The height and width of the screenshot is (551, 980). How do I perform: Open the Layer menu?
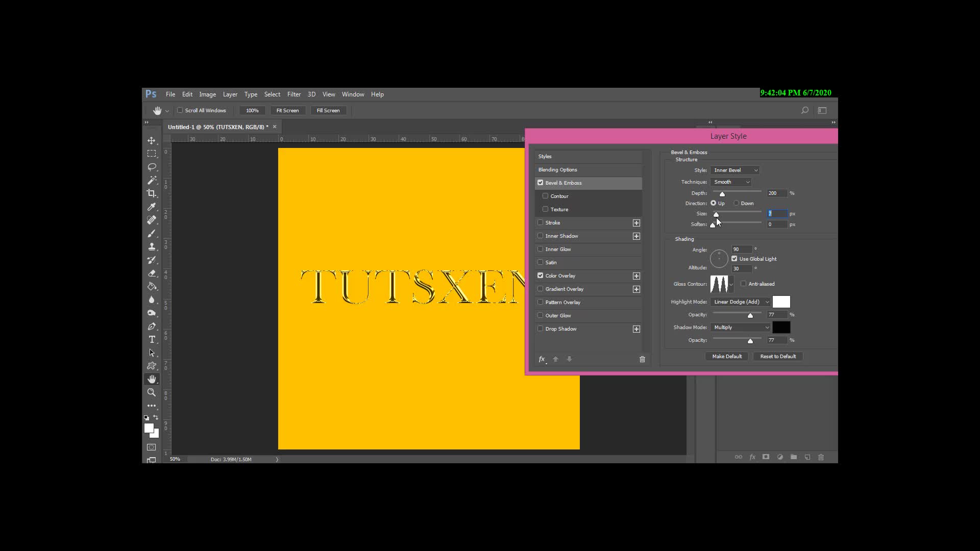coord(230,94)
